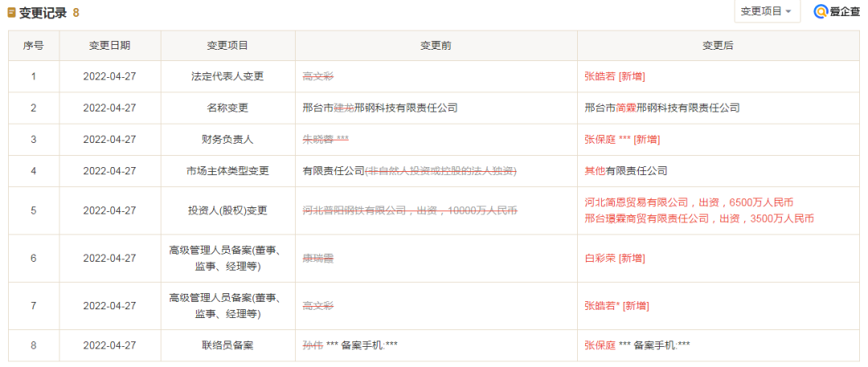Select the 变更项目 column header in the table
This screenshot has height=367, width=868.
pyautogui.click(x=227, y=46)
